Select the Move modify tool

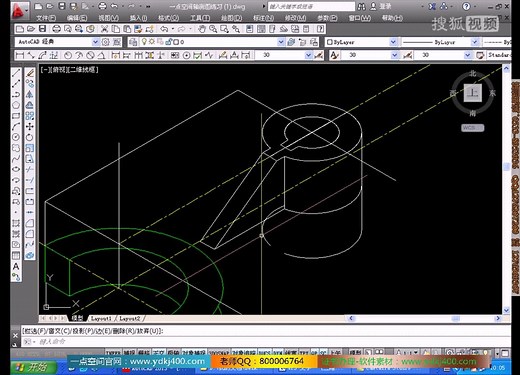click(30, 127)
